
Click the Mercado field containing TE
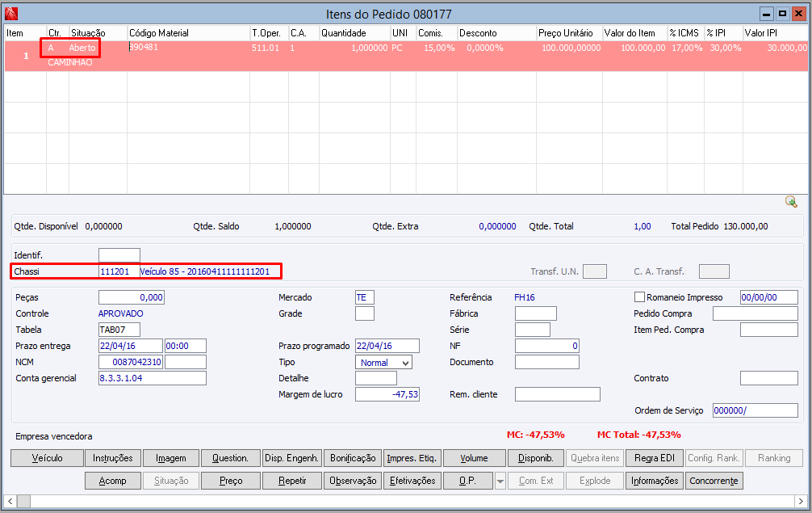pos(365,297)
